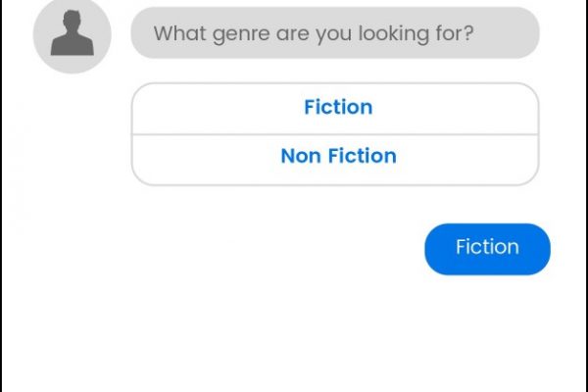Image resolution: width=588 pixels, height=392 pixels.
Task: Click the bottom row of the options card
Action: 335,160
